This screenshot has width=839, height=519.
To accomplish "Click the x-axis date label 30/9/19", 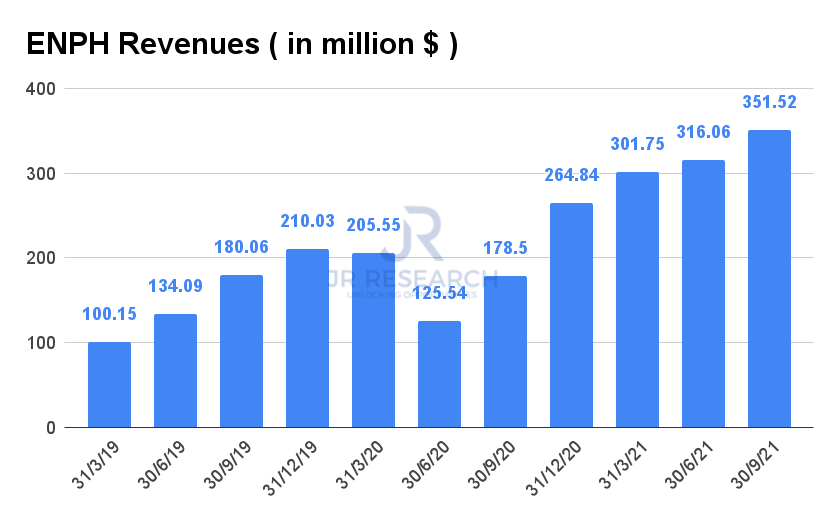I will tap(228, 464).
